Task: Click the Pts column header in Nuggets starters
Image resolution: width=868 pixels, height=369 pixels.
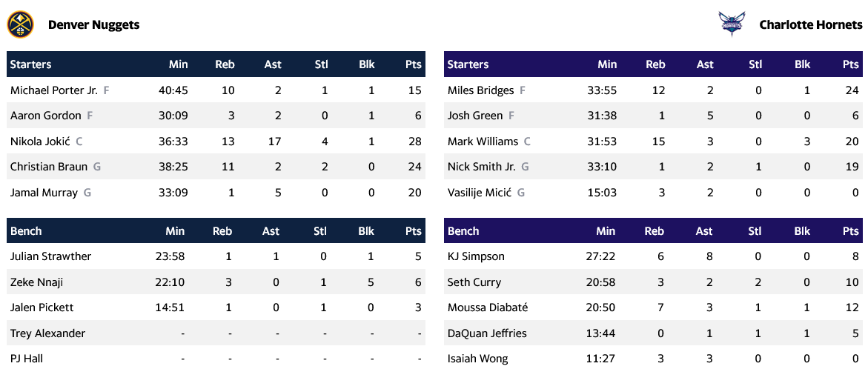Action: [413, 64]
